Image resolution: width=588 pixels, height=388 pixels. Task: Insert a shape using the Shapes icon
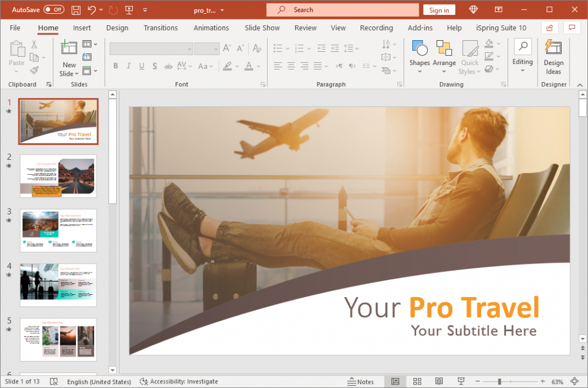(x=420, y=49)
